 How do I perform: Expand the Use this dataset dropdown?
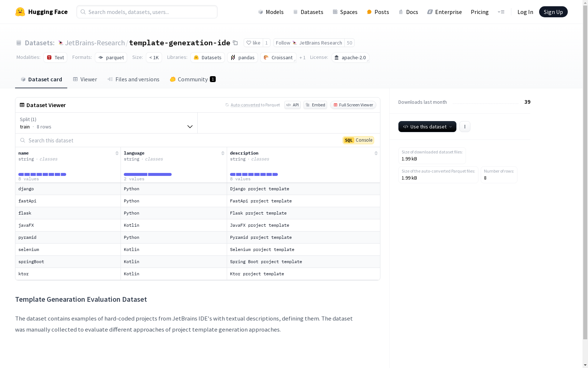427,127
